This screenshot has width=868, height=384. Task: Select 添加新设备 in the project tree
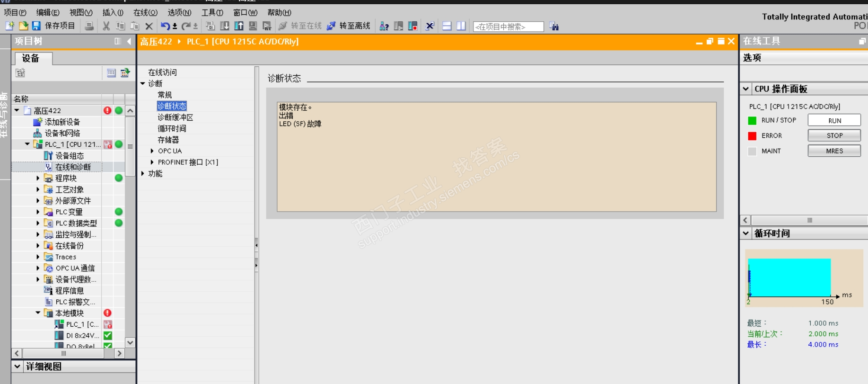[x=62, y=122]
